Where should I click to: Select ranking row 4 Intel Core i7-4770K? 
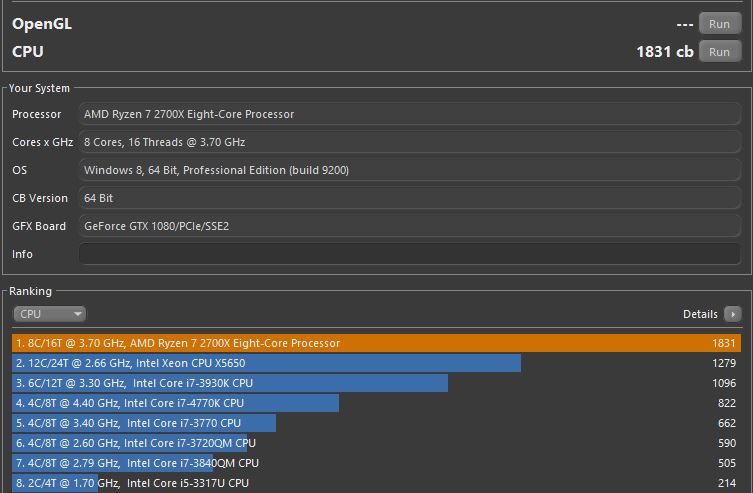(376, 403)
